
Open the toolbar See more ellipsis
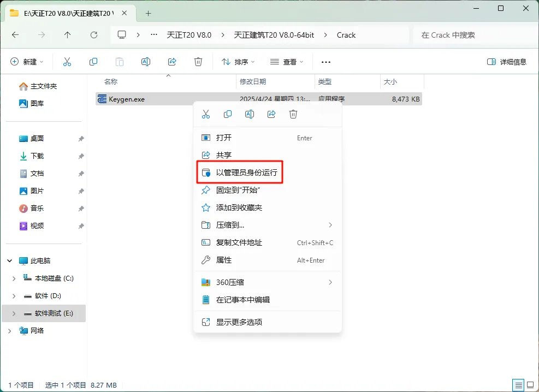coord(326,62)
